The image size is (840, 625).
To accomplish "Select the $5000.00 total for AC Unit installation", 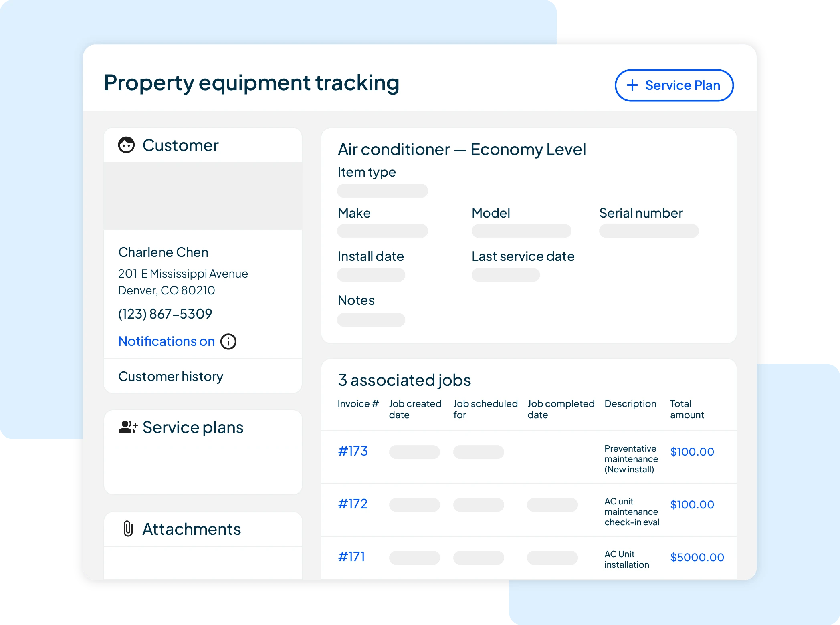I will click(697, 557).
